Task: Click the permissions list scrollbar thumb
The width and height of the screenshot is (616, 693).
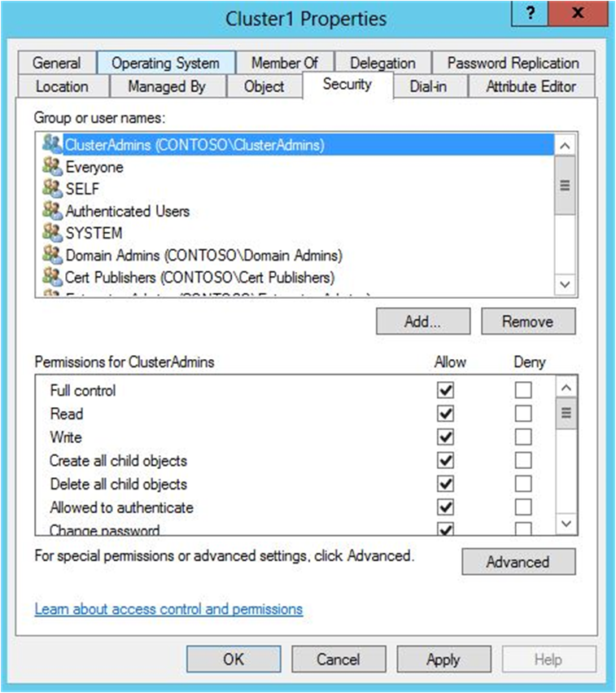Action: point(566,413)
